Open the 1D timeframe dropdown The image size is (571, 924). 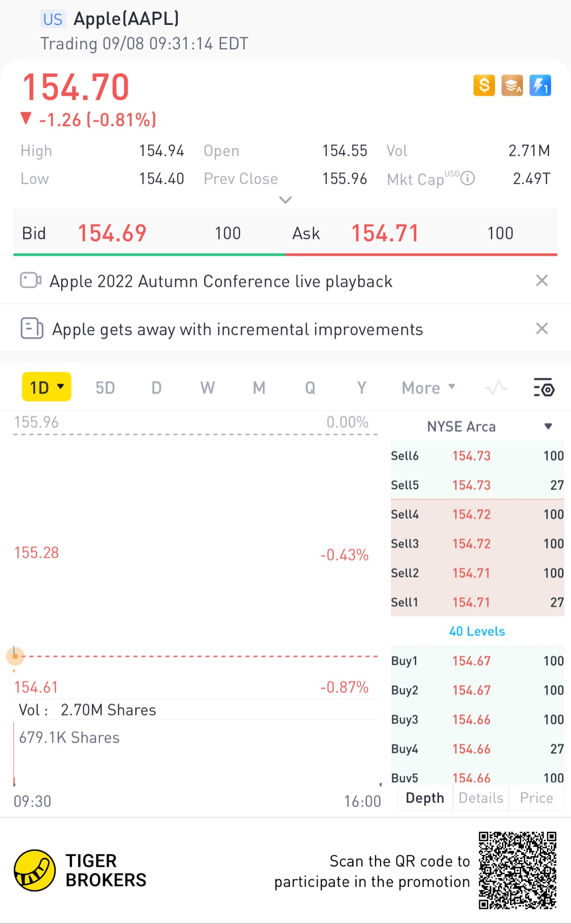(47, 387)
